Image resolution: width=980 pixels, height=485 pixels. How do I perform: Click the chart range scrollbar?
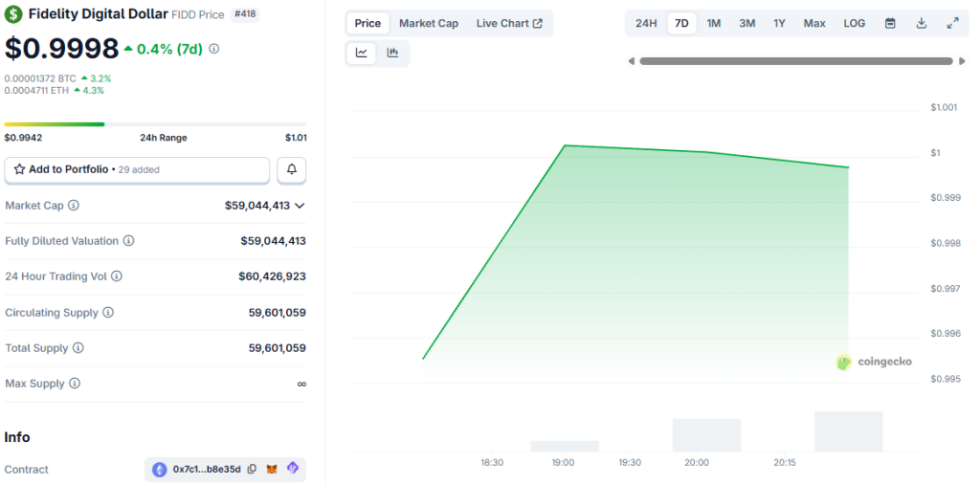[x=796, y=61]
